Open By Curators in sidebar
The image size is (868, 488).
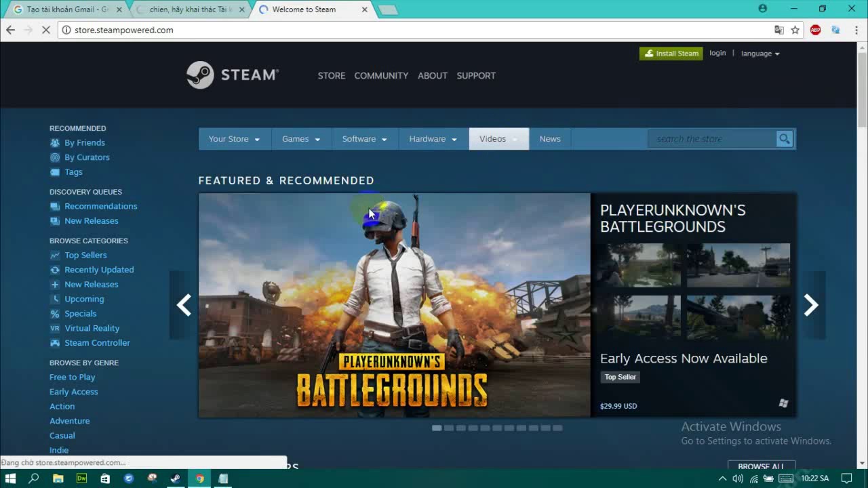(87, 157)
